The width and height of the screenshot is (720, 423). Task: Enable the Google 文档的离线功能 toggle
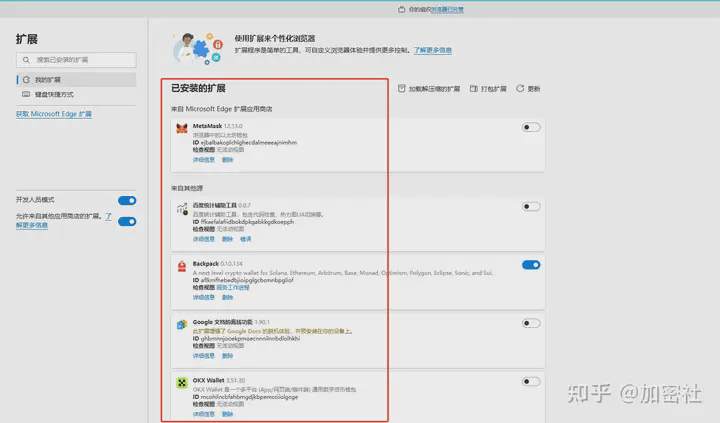tap(531, 323)
